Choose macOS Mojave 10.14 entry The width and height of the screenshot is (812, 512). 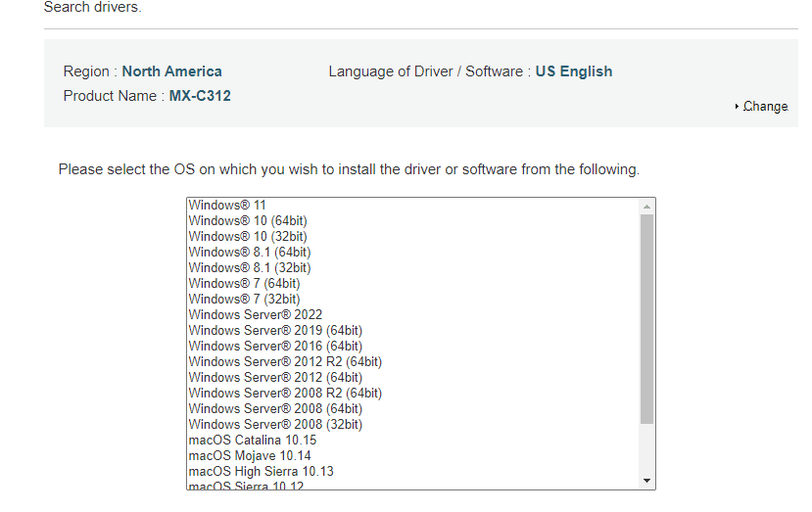click(250, 456)
